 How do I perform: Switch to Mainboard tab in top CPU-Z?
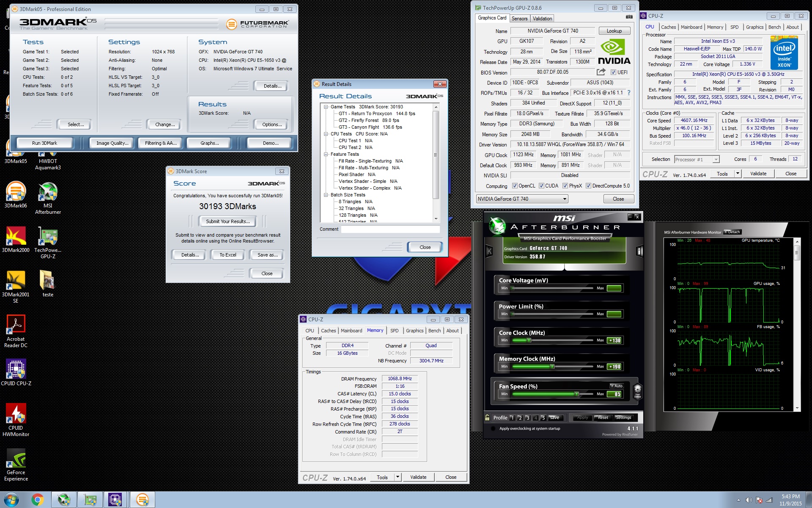[691, 27]
